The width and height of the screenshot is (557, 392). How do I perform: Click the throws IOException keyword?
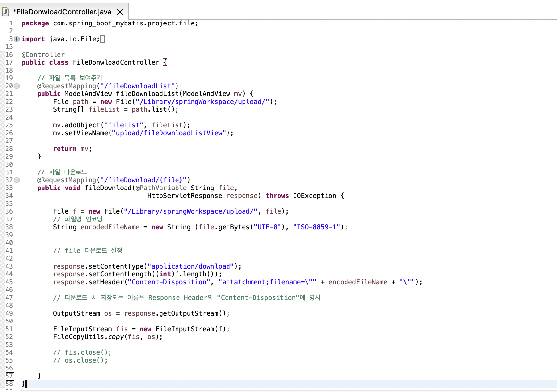(x=277, y=196)
